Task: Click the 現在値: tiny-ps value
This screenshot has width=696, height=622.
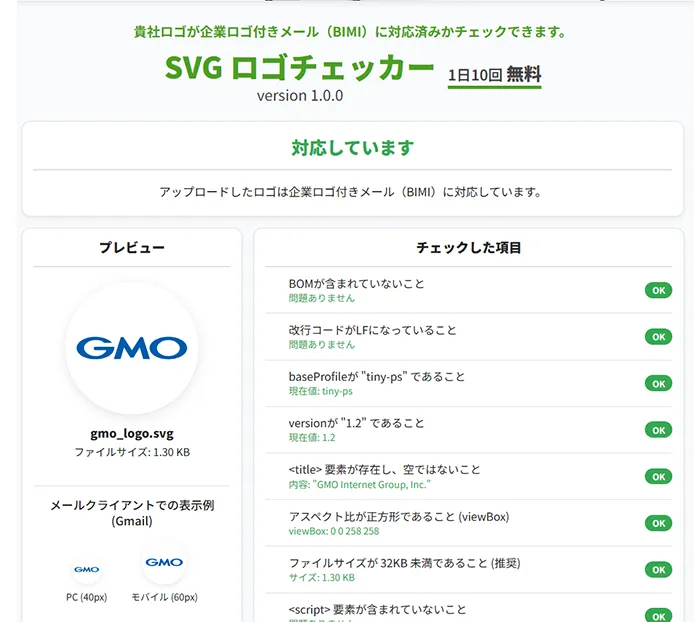Action: coord(320,391)
